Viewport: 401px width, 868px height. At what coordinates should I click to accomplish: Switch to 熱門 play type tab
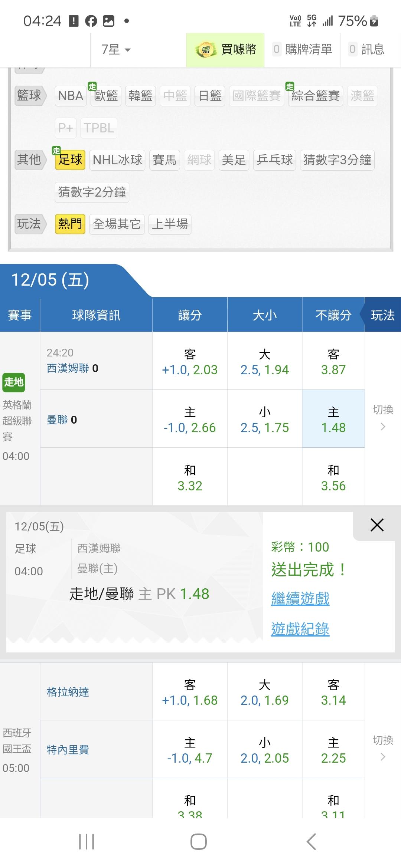(70, 224)
